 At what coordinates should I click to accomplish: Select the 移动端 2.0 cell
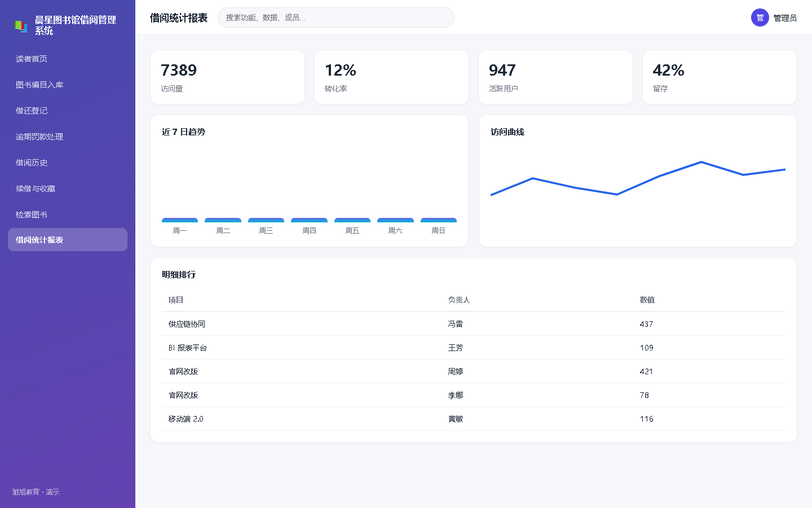186,419
